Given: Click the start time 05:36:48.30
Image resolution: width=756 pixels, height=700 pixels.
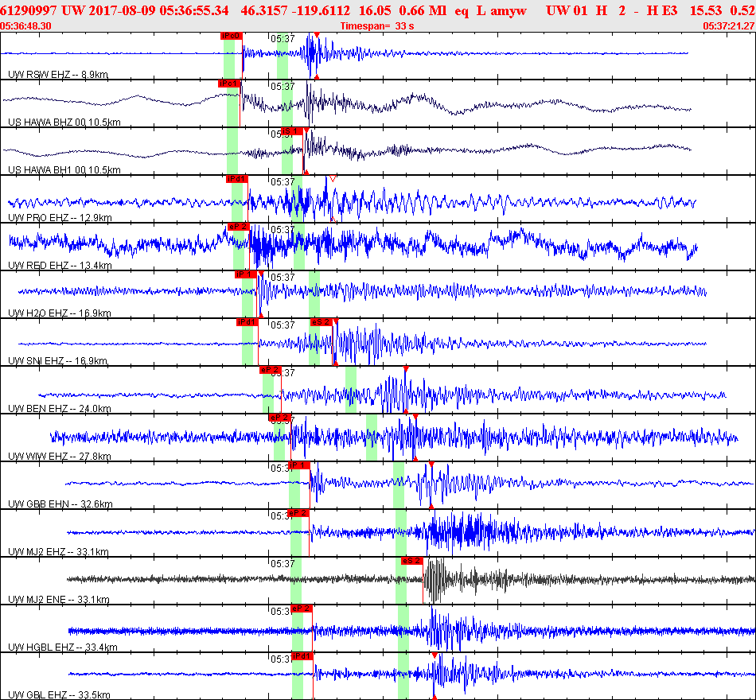Looking at the screenshot, I should (26, 26).
